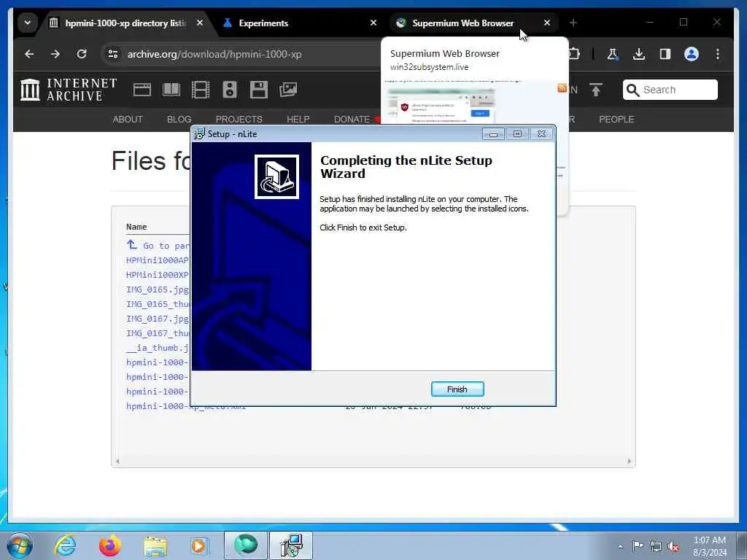Reload the archive.org page
This screenshot has height=560, width=747.
82,54
